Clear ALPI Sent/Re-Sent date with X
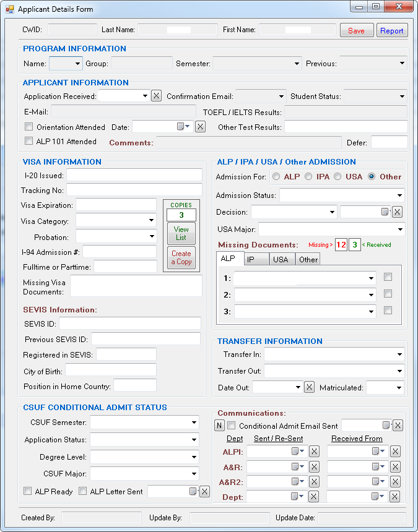The image size is (418, 532). (x=314, y=451)
